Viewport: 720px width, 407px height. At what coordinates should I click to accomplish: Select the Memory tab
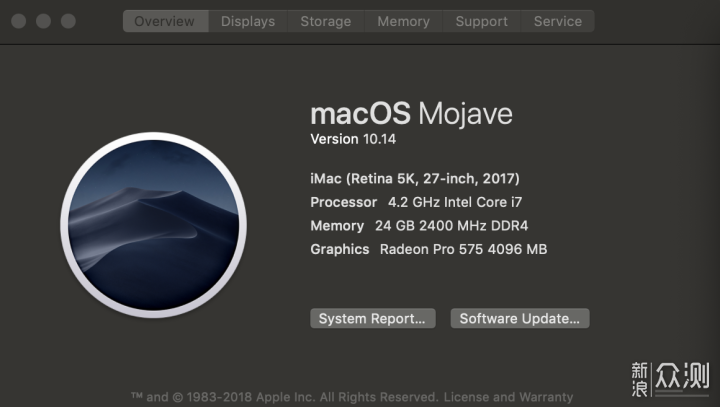click(404, 21)
